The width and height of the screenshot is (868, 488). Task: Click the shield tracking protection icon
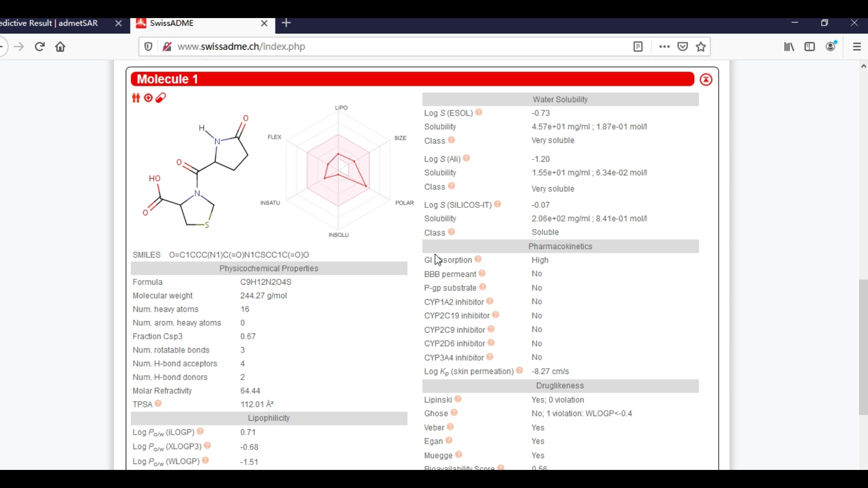[x=148, y=47]
